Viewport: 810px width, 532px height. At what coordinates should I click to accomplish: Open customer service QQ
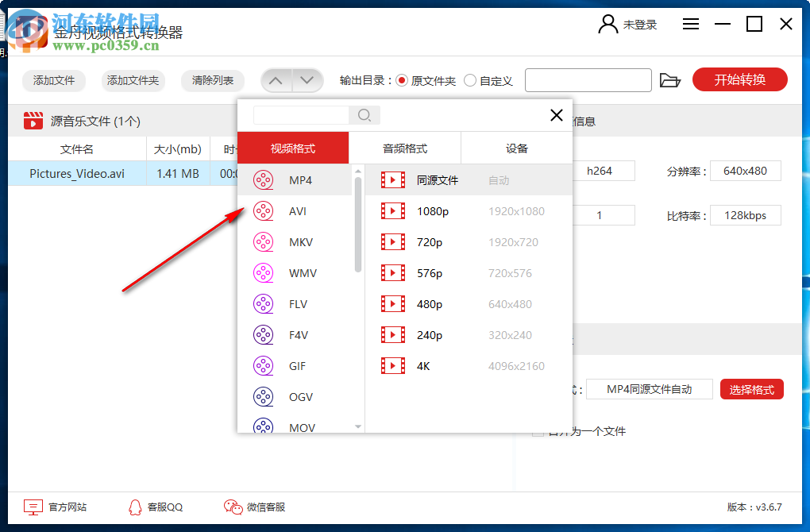pyautogui.click(x=156, y=507)
